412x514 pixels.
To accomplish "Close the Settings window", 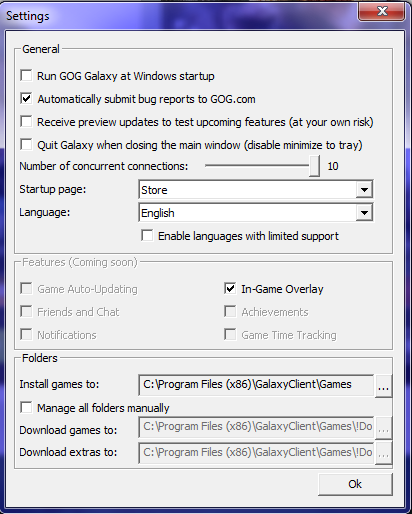I will pos(382,11).
